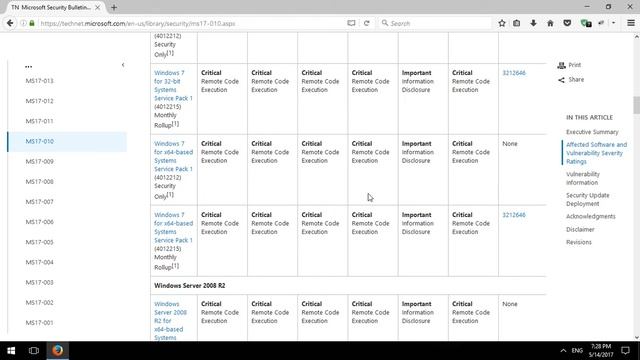Open reader view icon in address bar

tap(351, 23)
